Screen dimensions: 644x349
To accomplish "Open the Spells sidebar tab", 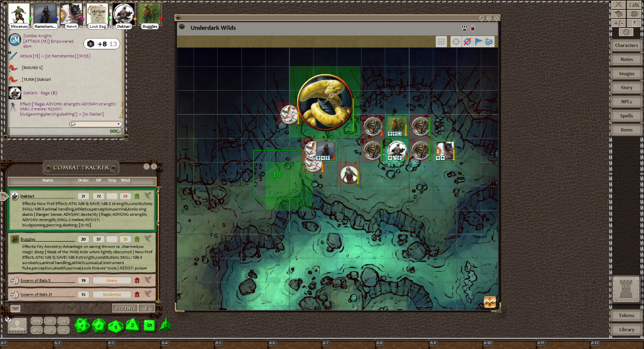I will pyautogui.click(x=626, y=116).
